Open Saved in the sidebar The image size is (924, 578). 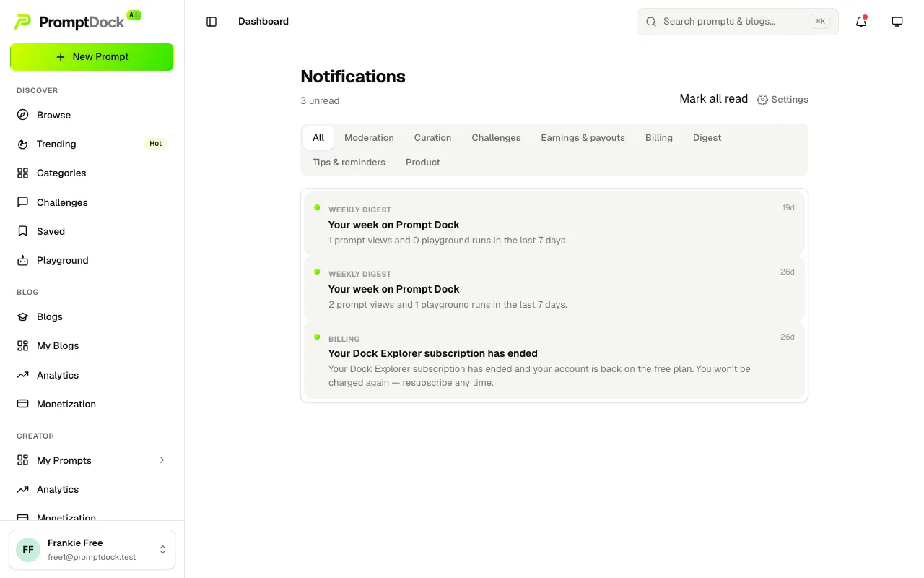[92, 231]
